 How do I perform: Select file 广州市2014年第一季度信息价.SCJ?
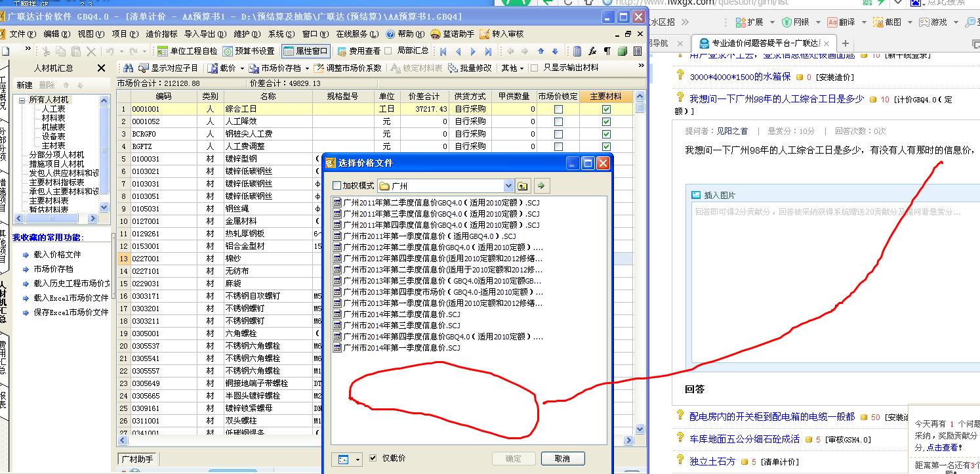pyautogui.click(x=397, y=348)
